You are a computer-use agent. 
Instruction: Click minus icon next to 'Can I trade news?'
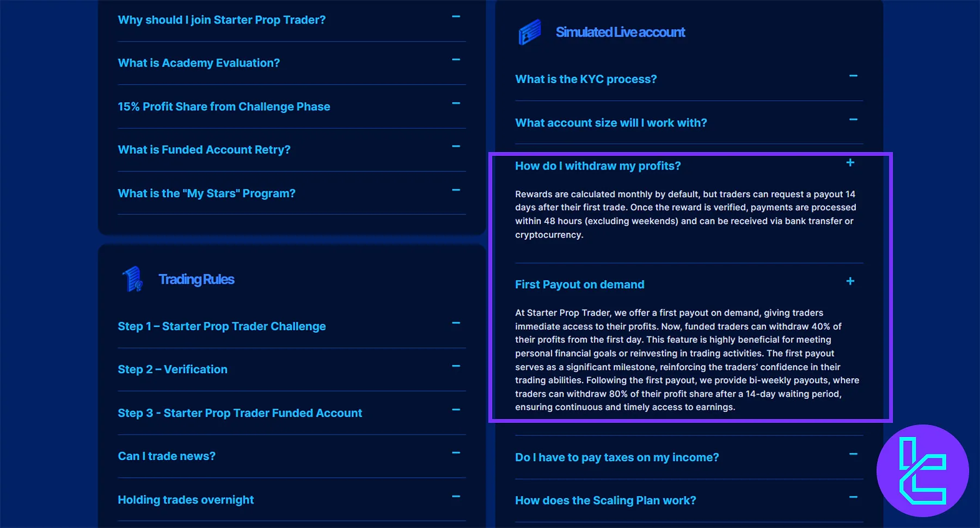point(456,453)
